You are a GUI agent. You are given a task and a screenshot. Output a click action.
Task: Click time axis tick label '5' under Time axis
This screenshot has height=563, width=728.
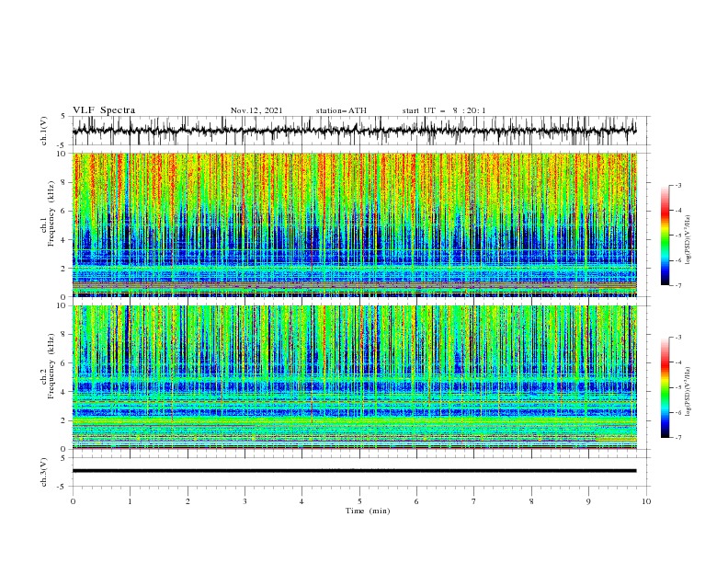point(359,501)
